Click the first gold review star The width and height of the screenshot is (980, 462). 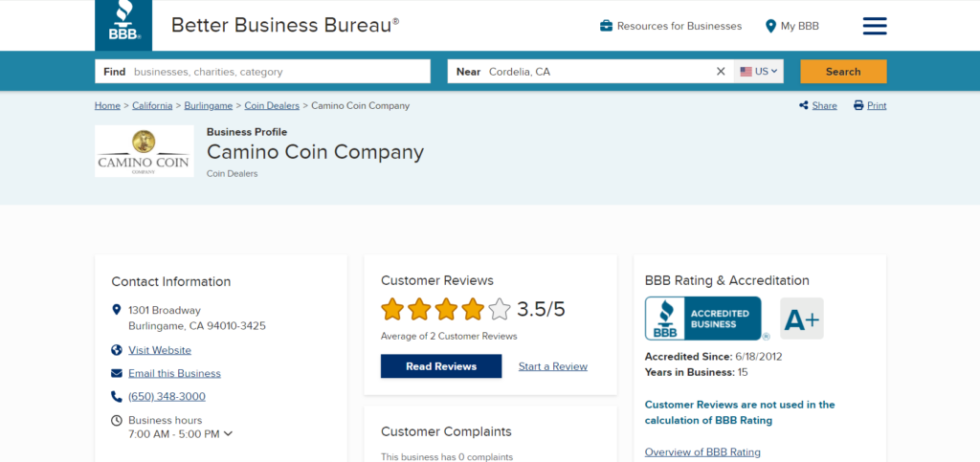(x=392, y=309)
